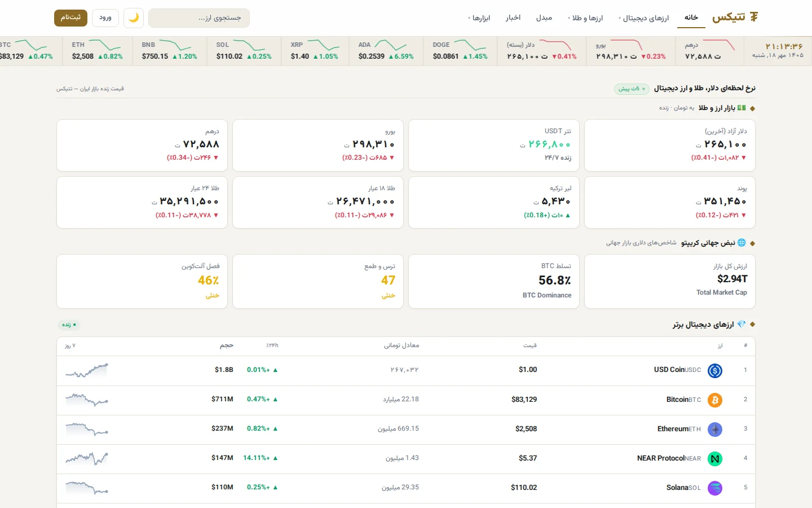Open the تتر USDT price card
This screenshot has height=508, width=812.
click(x=494, y=145)
